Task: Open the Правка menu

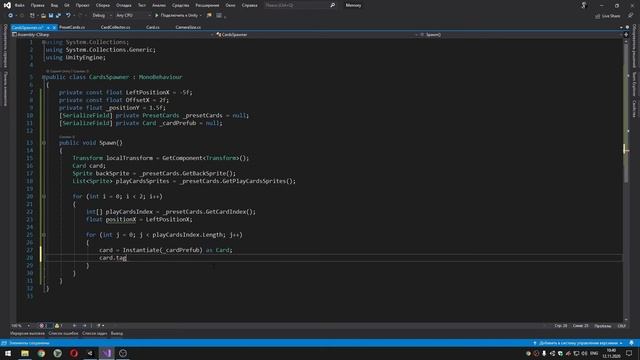Action: pyautogui.click(x=38, y=5)
